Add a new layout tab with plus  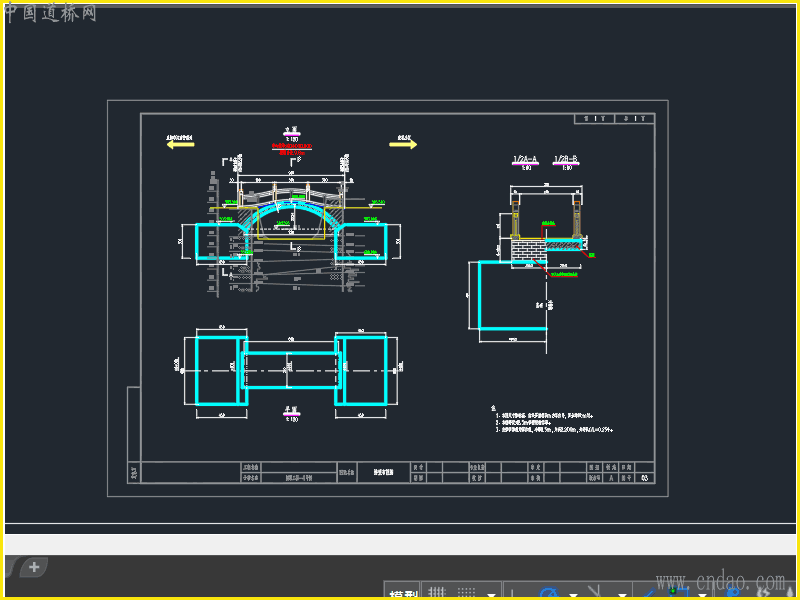pyautogui.click(x=34, y=567)
